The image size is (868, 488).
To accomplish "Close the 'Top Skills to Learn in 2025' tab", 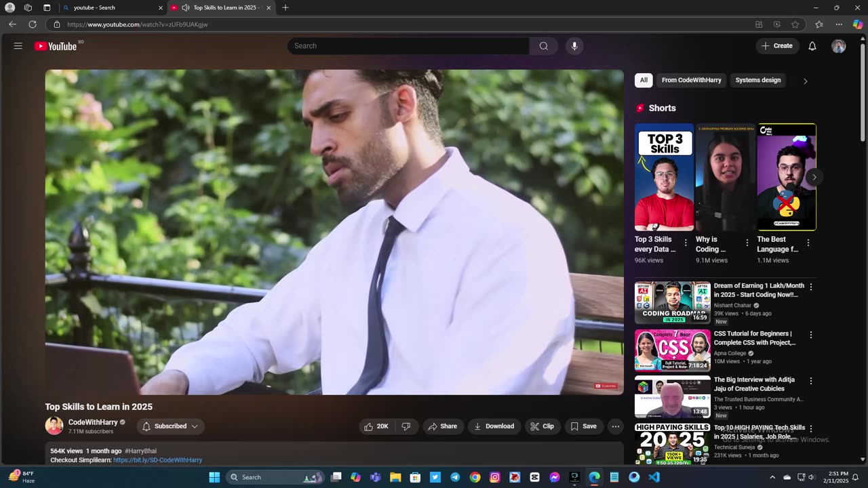I will [269, 7].
